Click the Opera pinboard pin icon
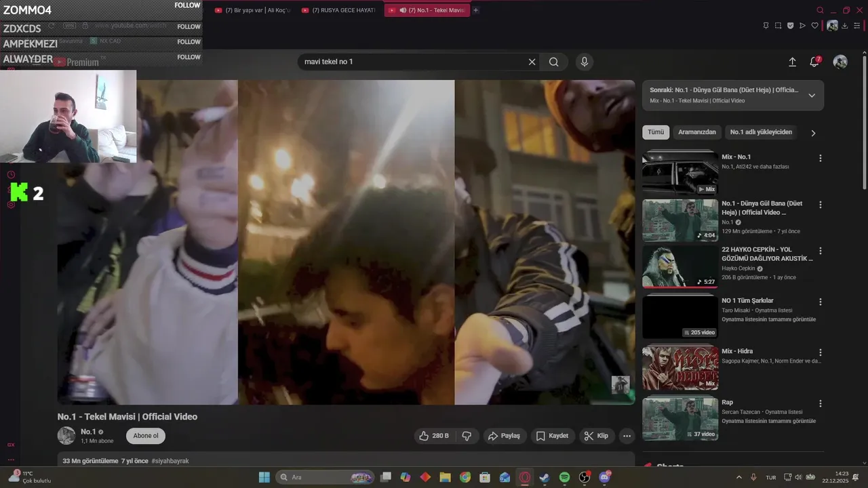This screenshot has width=868, height=488. pyautogui.click(x=766, y=26)
